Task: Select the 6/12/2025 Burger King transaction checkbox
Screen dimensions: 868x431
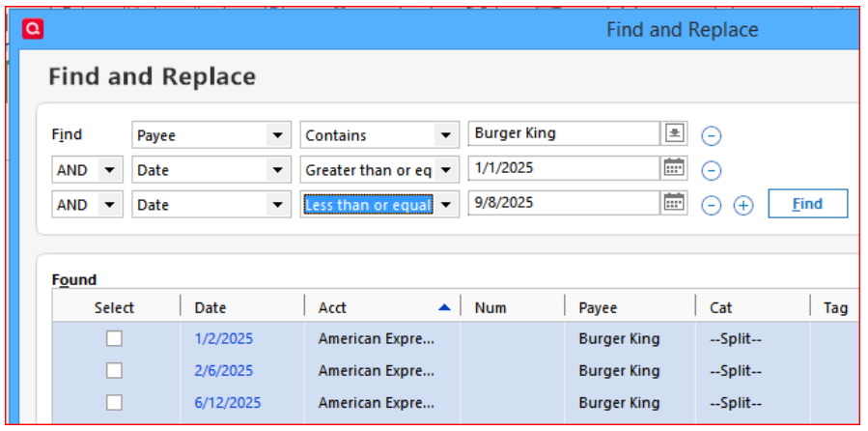Action: coord(114,403)
